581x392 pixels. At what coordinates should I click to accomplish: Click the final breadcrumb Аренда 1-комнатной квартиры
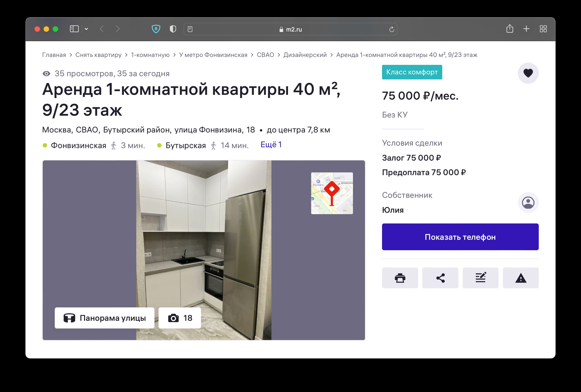click(407, 55)
